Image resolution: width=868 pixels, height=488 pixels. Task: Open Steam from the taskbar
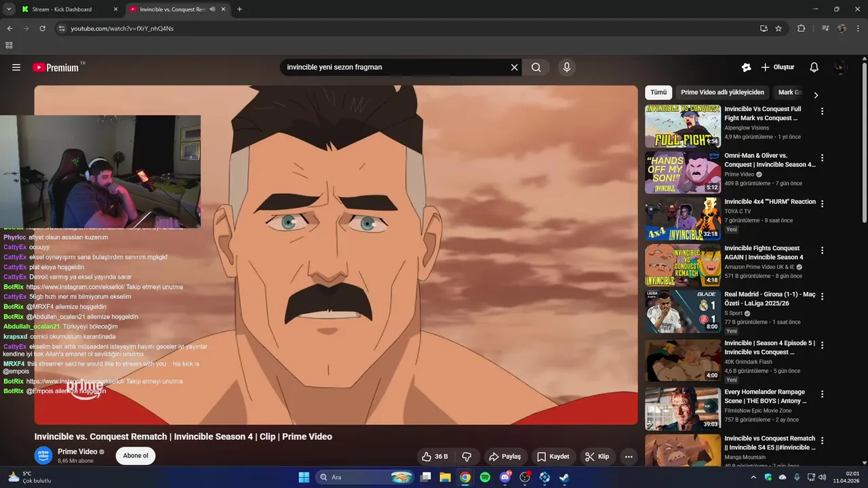point(564,477)
